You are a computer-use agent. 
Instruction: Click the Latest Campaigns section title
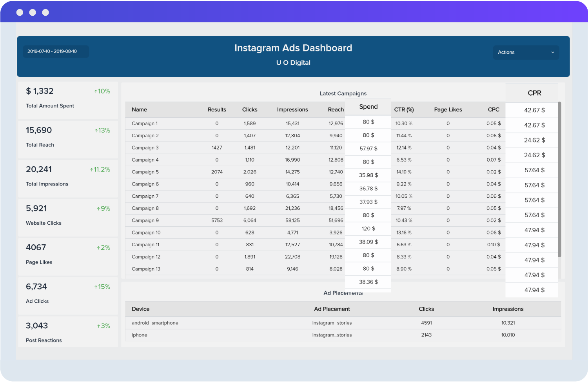pyautogui.click(x=343, y=94)
